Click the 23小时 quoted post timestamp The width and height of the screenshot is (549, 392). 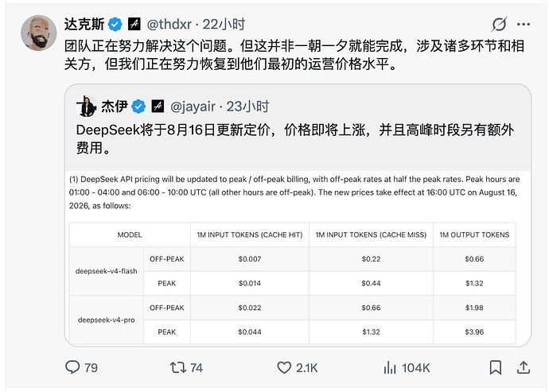tap(247, 107)
